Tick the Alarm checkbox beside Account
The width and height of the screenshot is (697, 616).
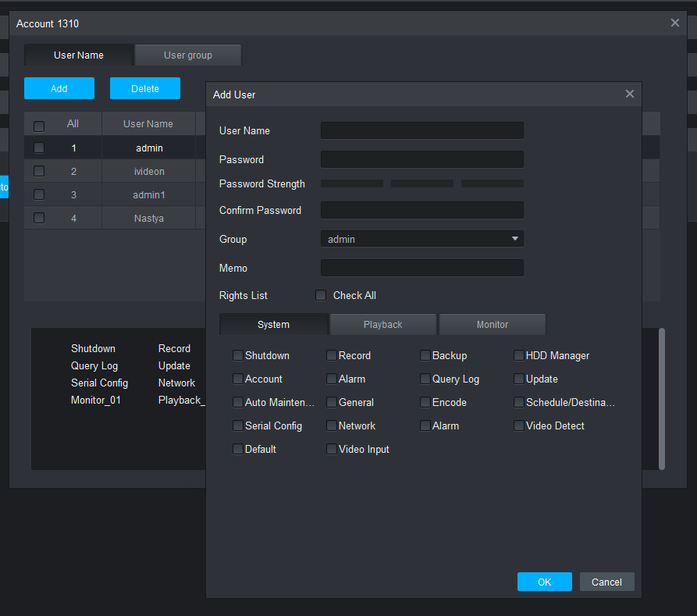(x=331, y=379)
